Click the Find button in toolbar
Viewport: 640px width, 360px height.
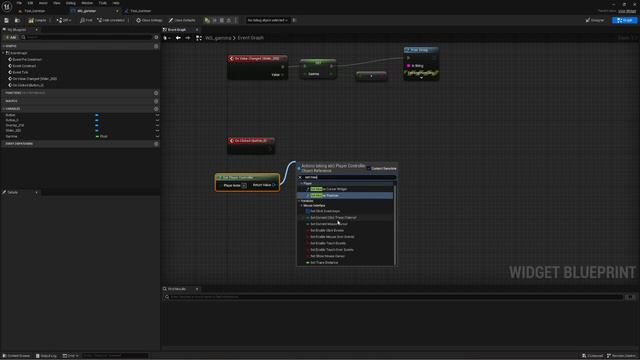86,20
